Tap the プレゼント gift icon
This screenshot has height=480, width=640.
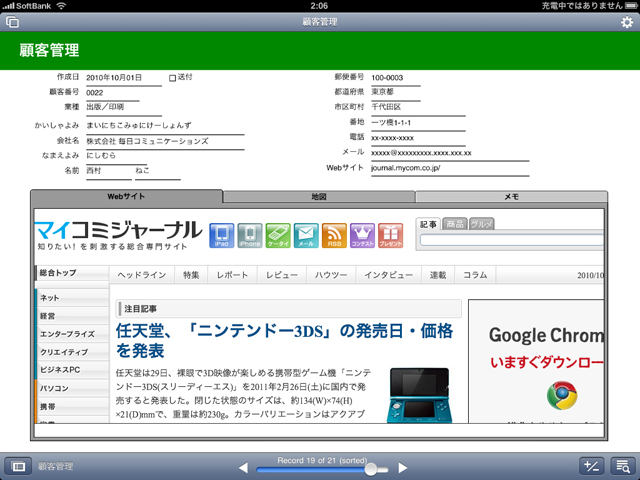click(391, 236)
